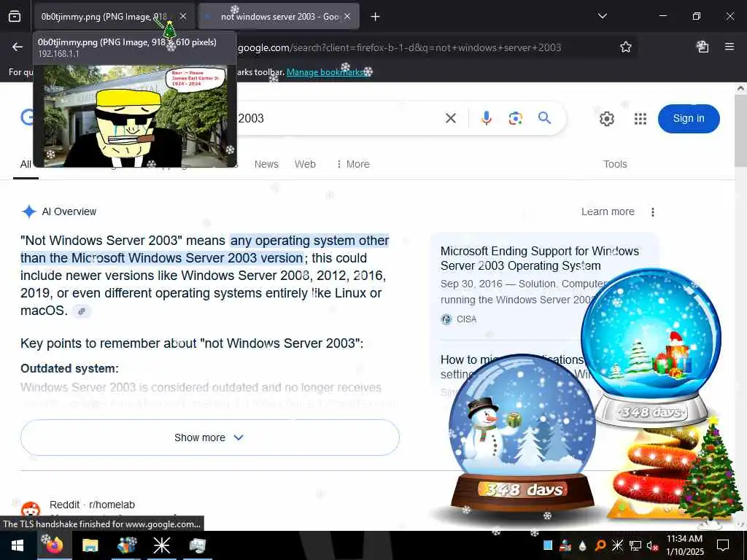747x560 pixels.
Task: Open the clock showing 11:34 AM
Action: tap(684, 545)
